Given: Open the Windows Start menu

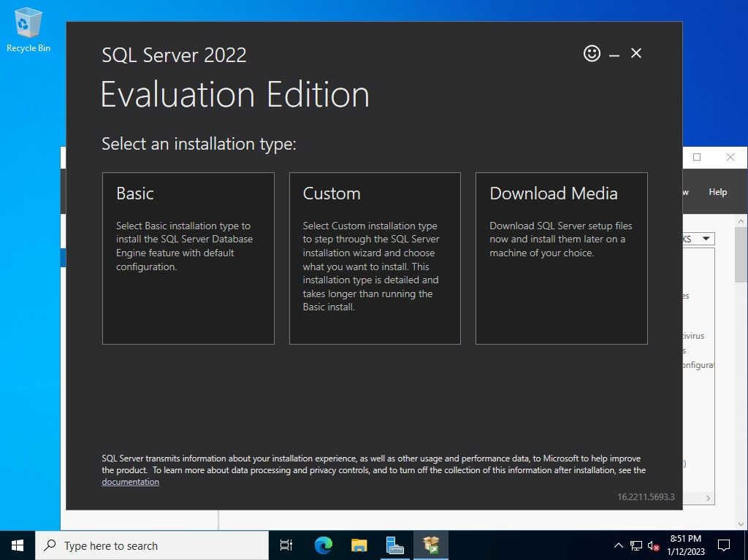Looking at the screenshot, I should click(x=18, y=545).
